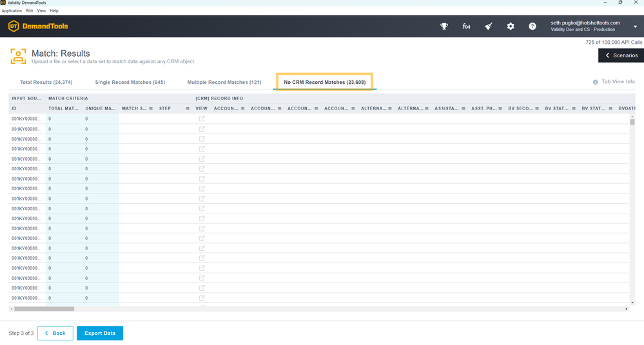This screenshot has width=644, height=345.
Task: Switch to Single Record Matches tab
Action: 130,83
